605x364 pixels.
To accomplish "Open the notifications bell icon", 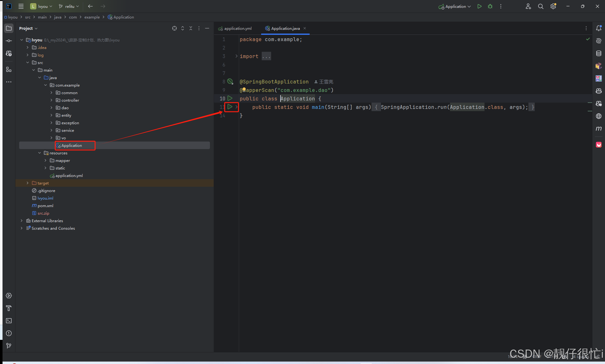I will coord(599,28).
